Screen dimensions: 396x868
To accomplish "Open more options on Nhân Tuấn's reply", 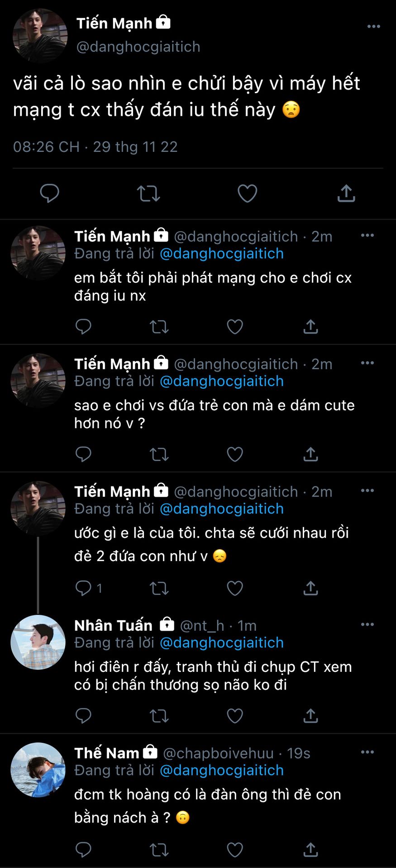I will pyautogui.click(x=367, y=624).
